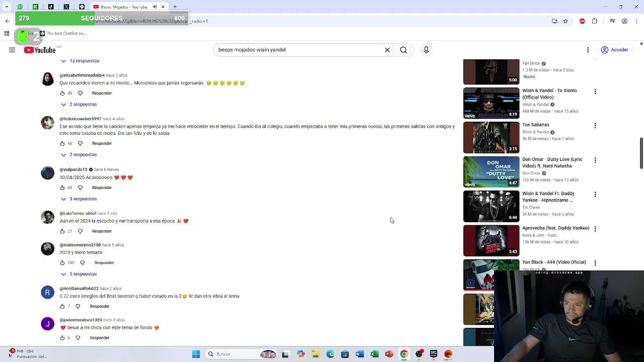This screenshot has height=362, width=644.
Task: Switch to the TikTok pinned tab
Action: tap(51, 7)
